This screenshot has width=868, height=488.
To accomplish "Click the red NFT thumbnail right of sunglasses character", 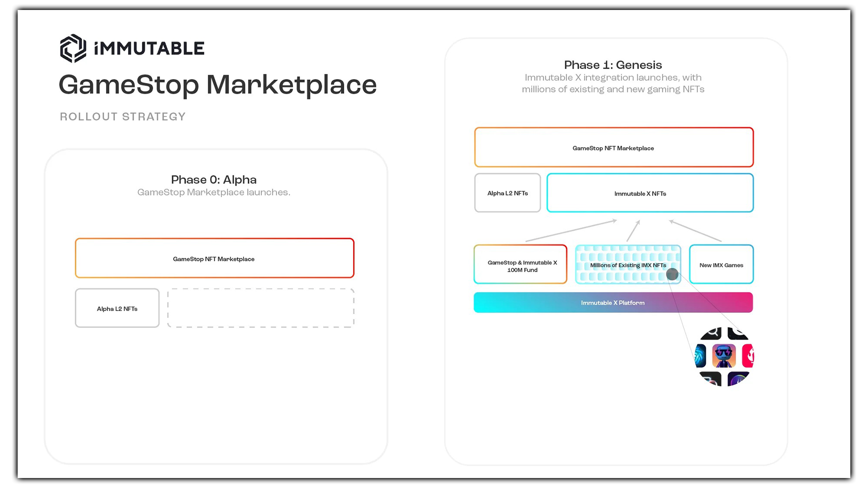I will tap(748, 356).
